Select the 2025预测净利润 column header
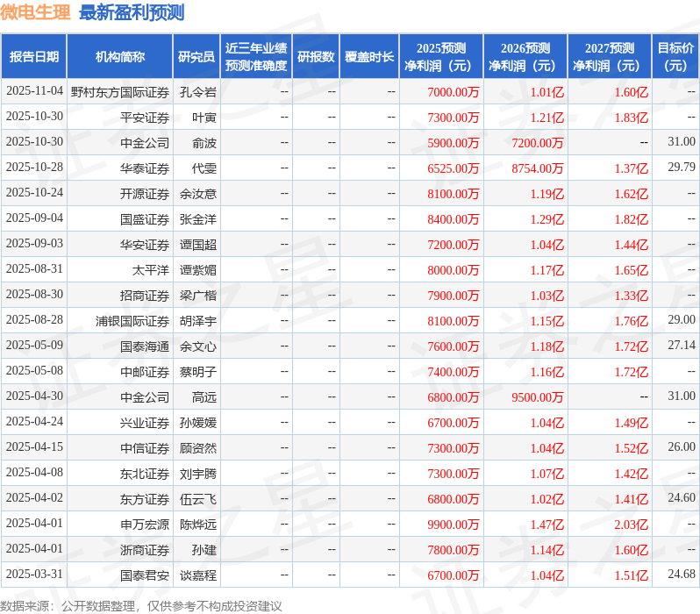This screenshot has height=614, width=700. 441,57
